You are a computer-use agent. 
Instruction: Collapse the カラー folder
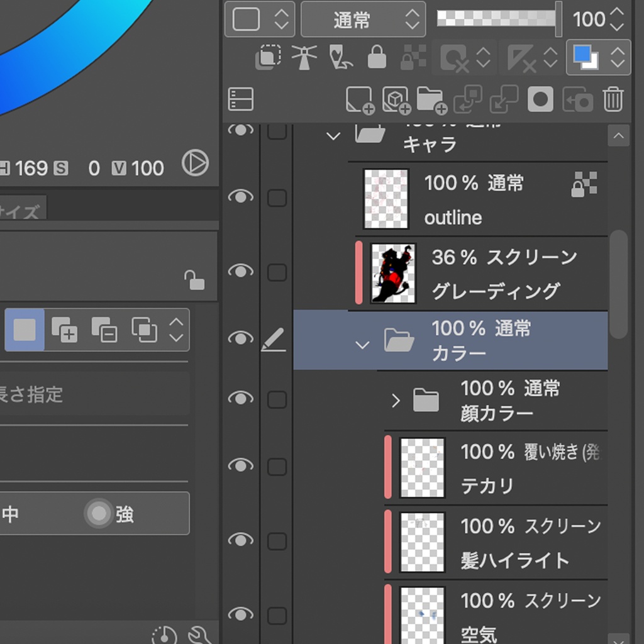pyautogui.click(x=362, y=345)
